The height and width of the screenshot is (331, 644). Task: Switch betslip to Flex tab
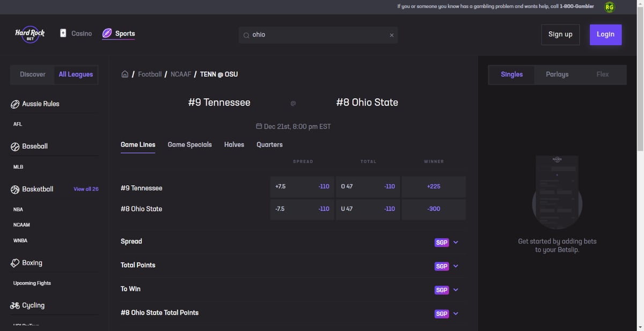point(603,75)
